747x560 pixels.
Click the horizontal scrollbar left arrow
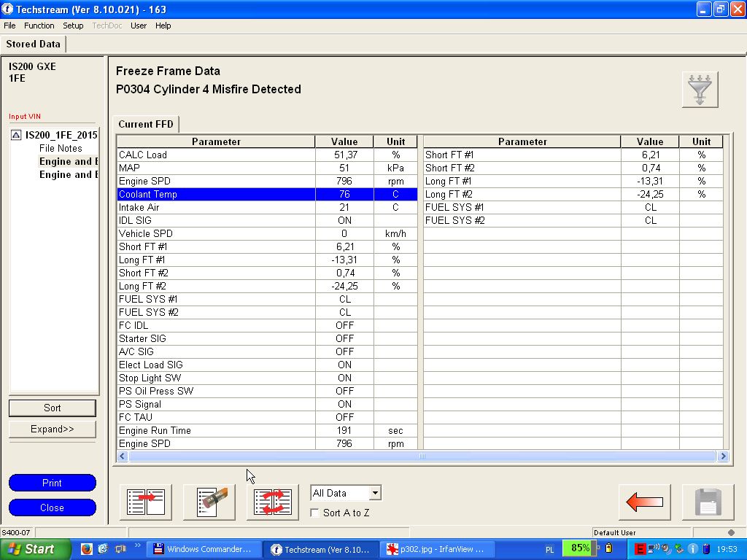[123, 456]
